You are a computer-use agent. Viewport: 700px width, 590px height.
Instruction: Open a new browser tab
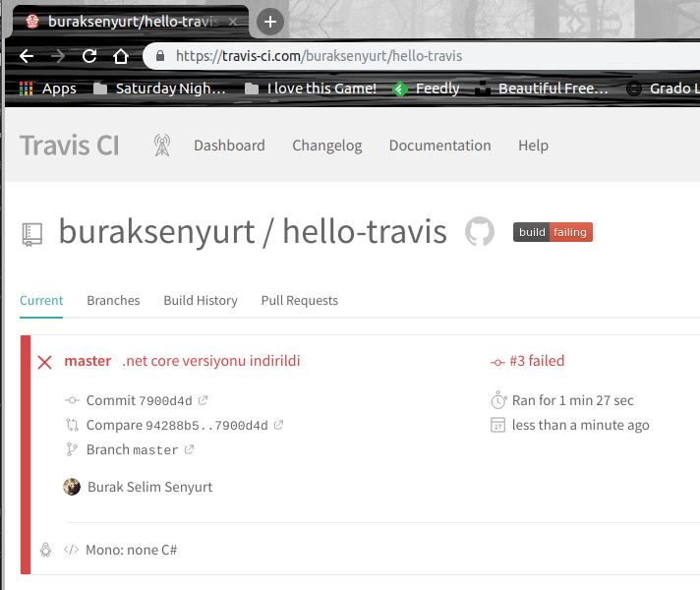click(271, 21)
